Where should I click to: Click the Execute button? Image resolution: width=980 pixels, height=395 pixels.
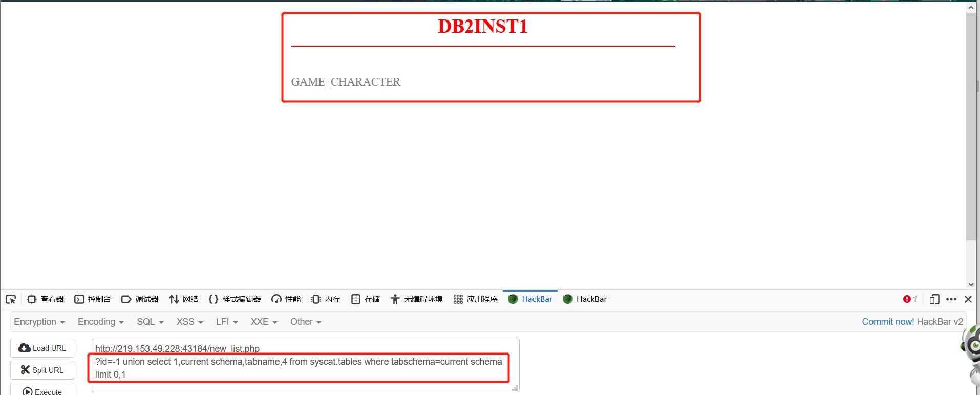click(42, 390)
